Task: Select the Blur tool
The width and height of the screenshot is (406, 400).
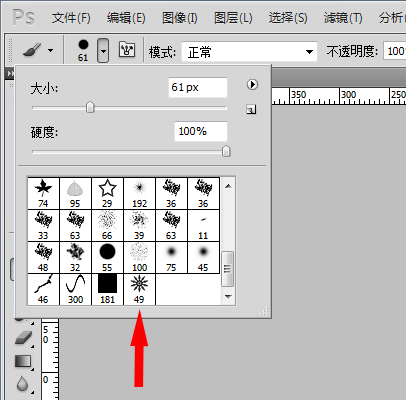Action: pos(23,384)
